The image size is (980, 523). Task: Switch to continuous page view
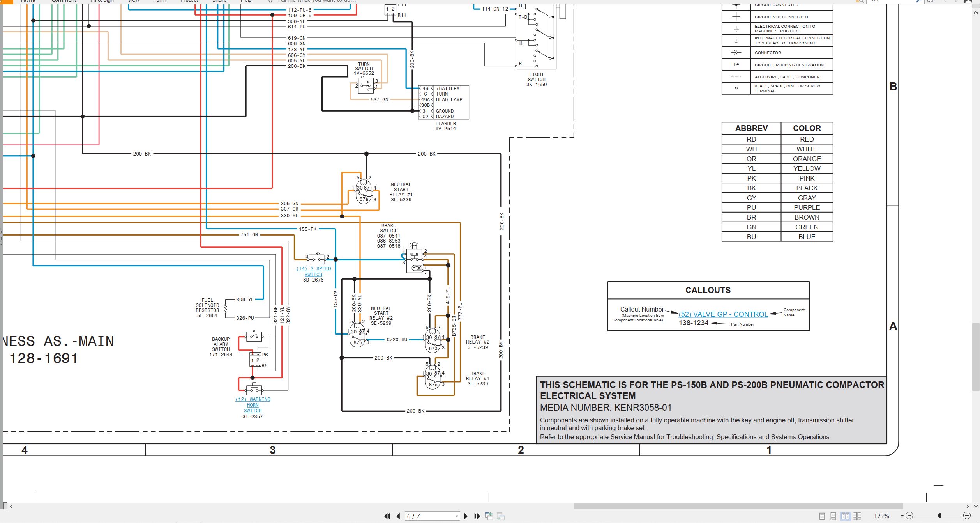[833, 516]
